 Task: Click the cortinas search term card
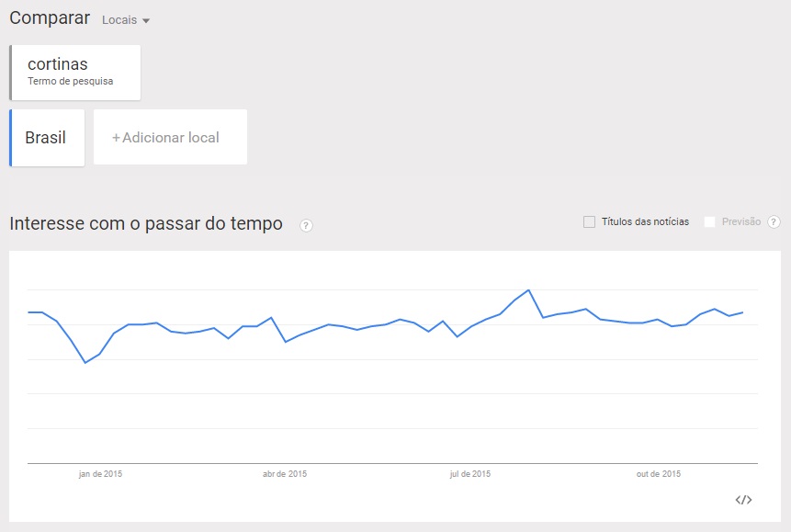pos(73,72)
